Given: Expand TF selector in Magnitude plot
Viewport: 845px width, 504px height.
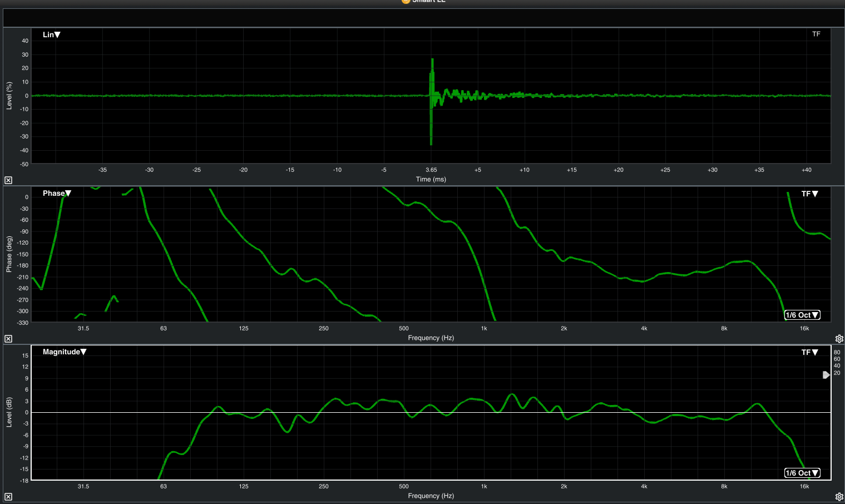Looking at the screenshot, I should pos(809,352).
